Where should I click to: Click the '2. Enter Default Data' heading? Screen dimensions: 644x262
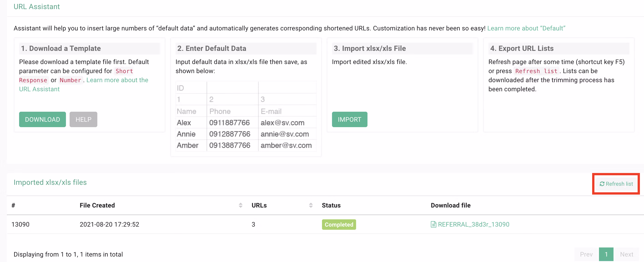coord(211,48)
